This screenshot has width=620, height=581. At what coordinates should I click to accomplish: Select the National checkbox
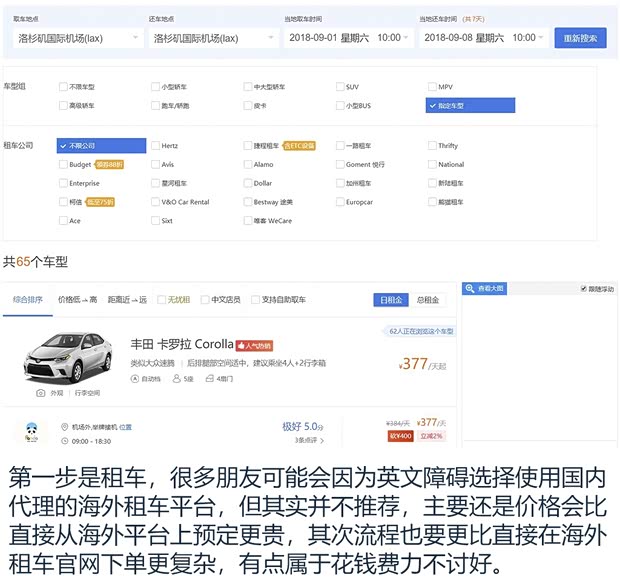pos(432,164)
